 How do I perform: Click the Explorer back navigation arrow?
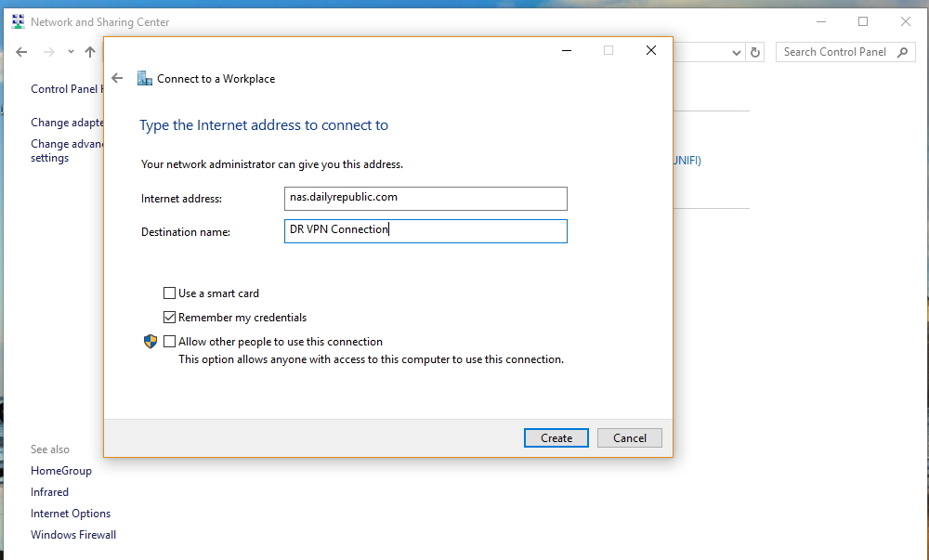click(21, 53)
